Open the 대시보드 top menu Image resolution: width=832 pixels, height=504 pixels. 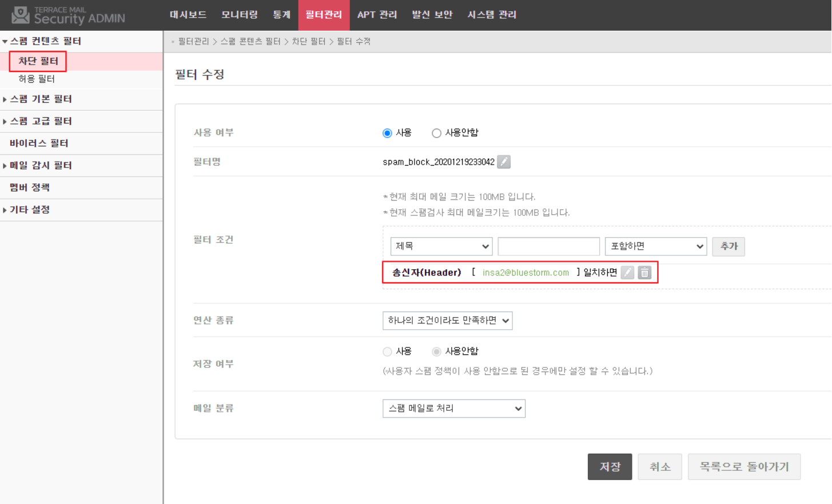pos(188,15)
